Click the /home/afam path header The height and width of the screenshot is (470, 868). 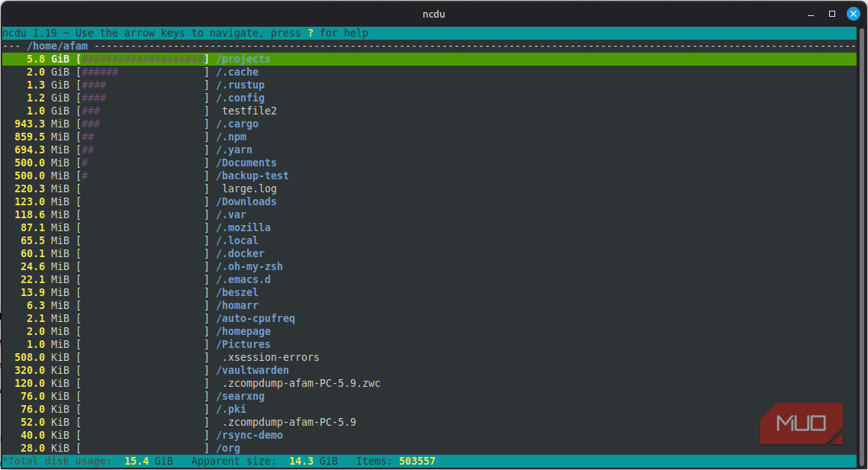coord(57,46)
